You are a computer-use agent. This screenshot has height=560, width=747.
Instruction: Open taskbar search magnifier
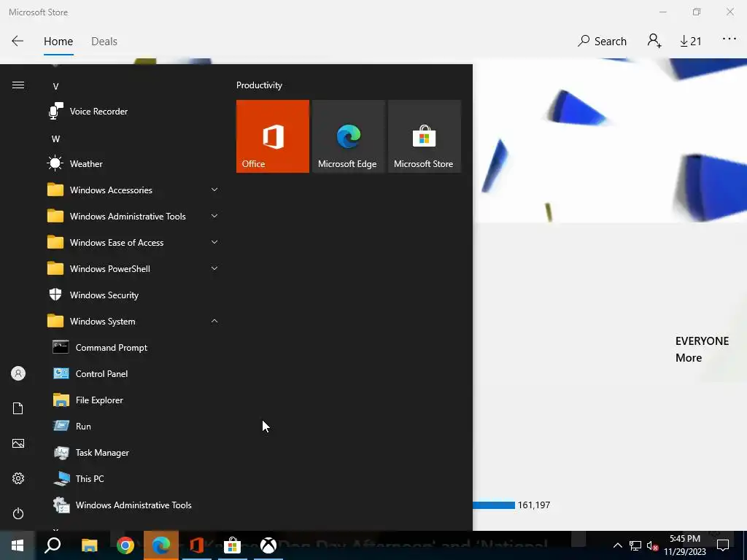click(x=53, y=545)
